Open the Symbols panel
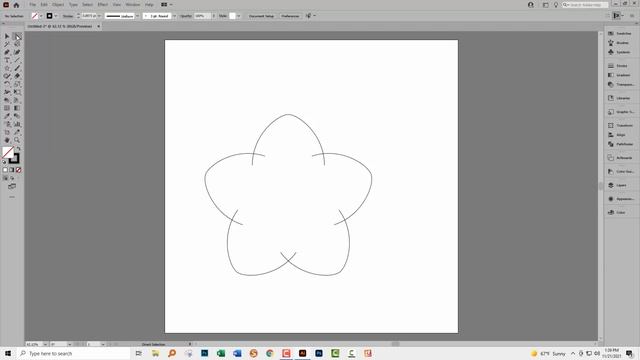Image resolution: width=640 pixels, height=360 pixels. tap(620, 52)
